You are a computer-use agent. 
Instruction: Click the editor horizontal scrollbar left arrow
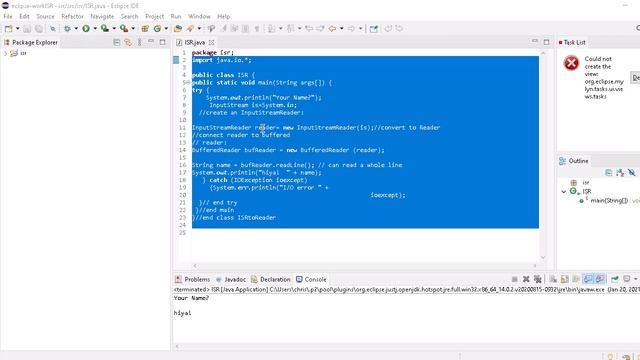point(195,266)
